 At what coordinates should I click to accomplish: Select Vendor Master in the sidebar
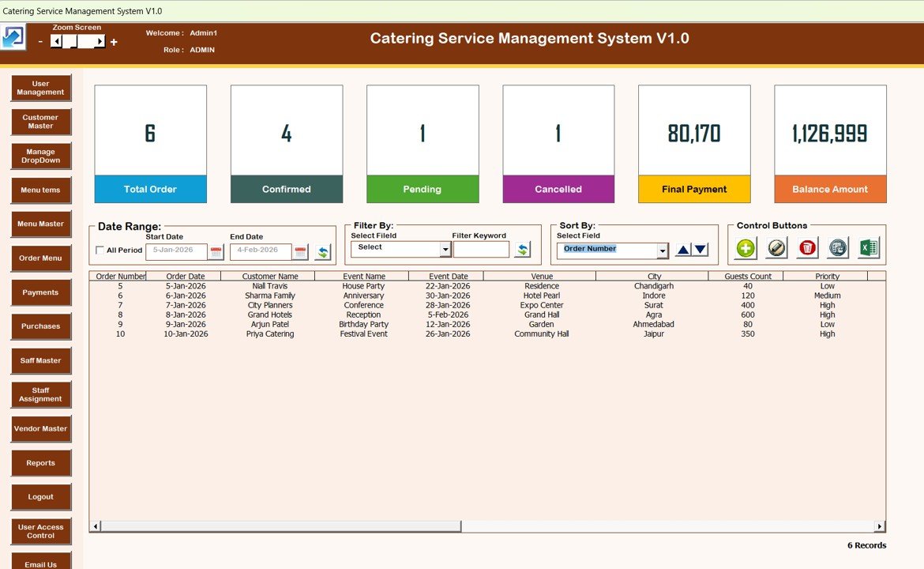coord(40,428)
